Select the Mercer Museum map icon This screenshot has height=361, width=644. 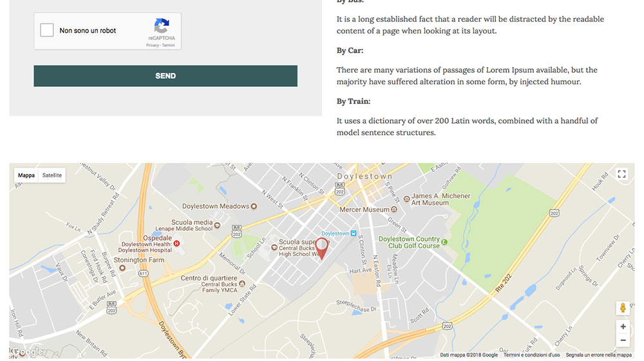pos(394,210)
